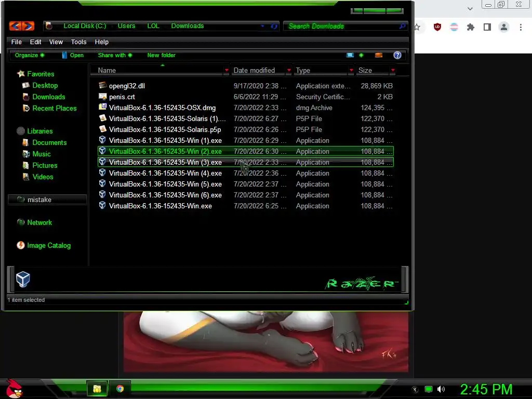Click the refresh icon in address bar
The image size is (532, 399).
[274, 26]
